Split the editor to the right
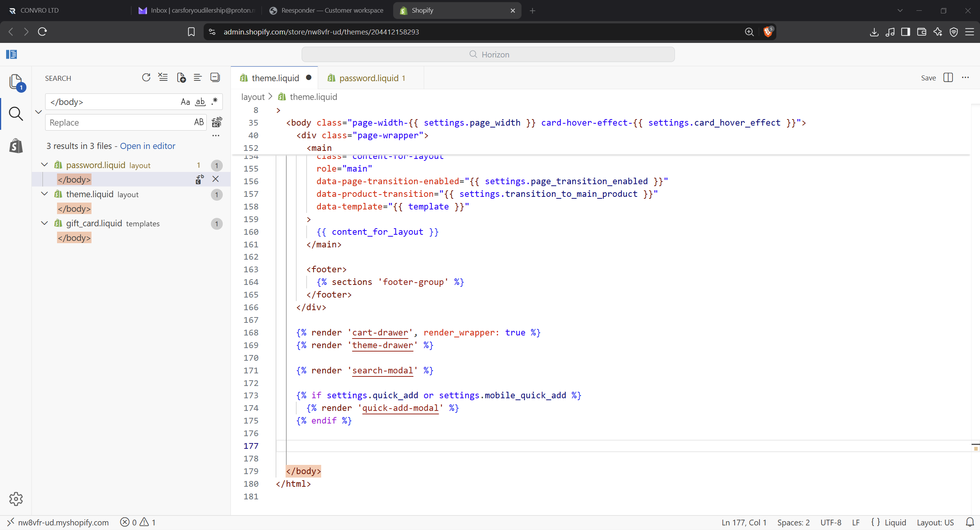This screenshot has height=530, width=980. pos(948,78)
